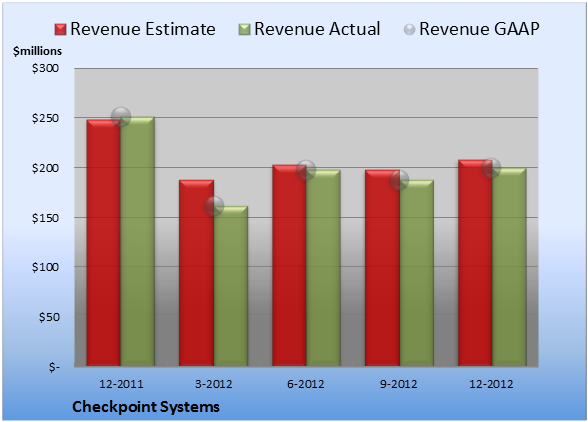Click the '$300' axis value

(x=45, y=68)
